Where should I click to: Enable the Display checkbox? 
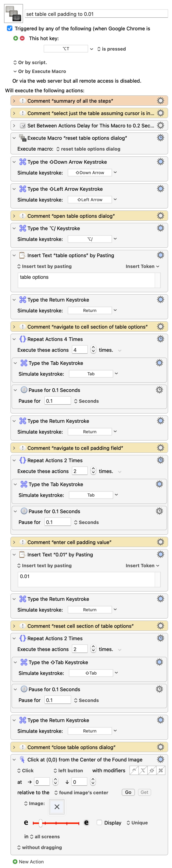tap(99, 822)
